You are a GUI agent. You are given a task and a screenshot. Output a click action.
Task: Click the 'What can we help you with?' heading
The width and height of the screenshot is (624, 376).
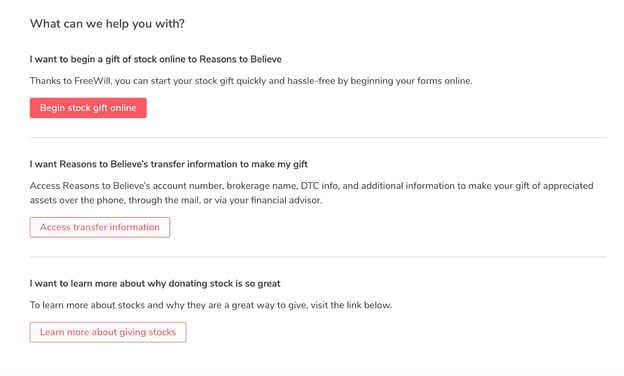(107, 24)
